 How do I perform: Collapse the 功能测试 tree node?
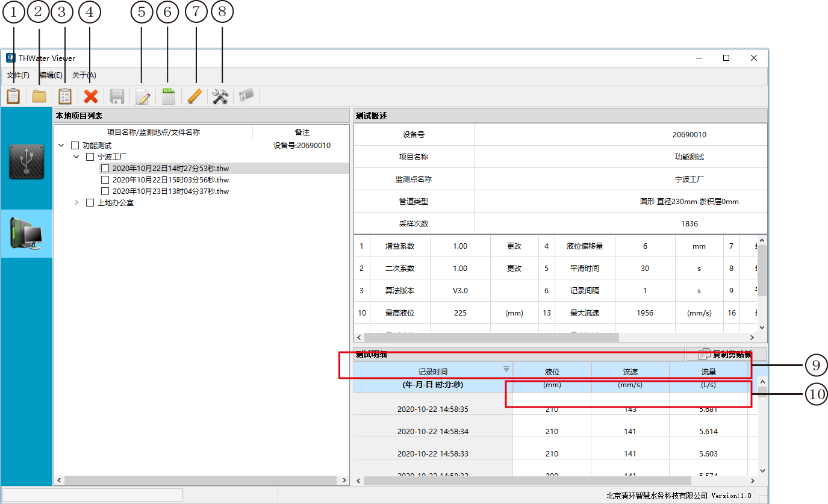point(61,145)
